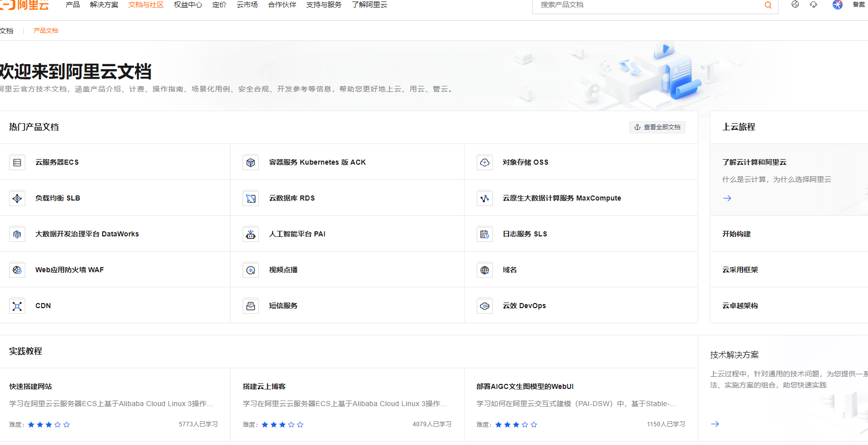Image resolution: width=868 pixels, height=445 pixels.
Task: Click the 云数据库 RDS icon
Action: 251,198
